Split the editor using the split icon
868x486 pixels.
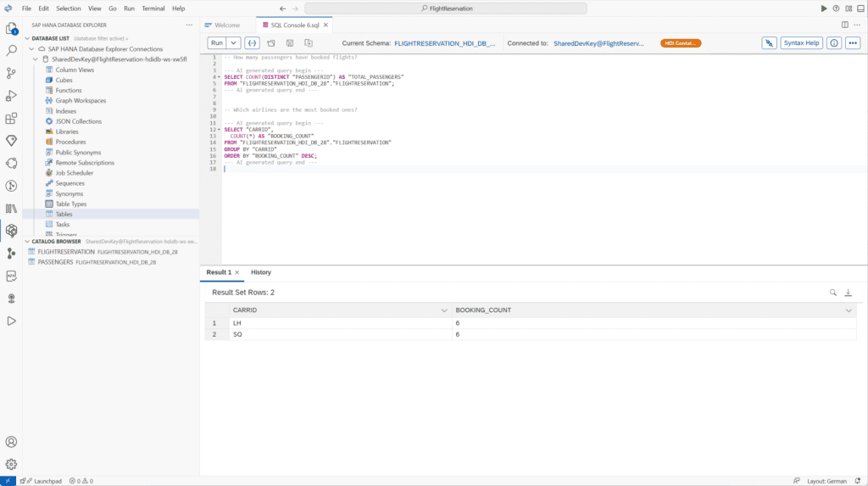(844, 25)
